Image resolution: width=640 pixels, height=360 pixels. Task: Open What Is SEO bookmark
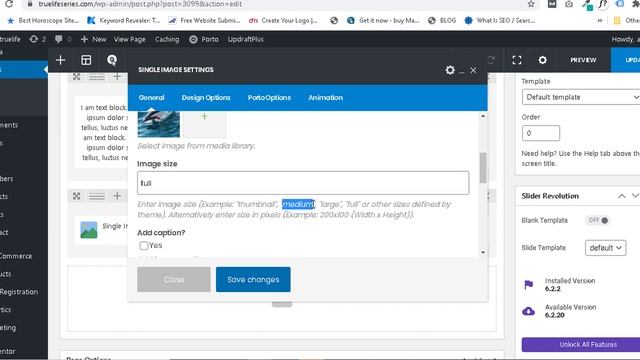point(500,20)
